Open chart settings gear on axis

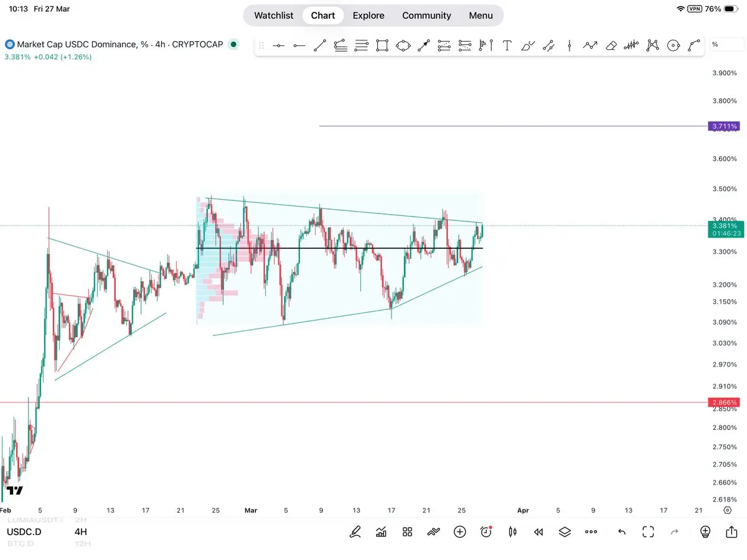(x=727, y=510)
